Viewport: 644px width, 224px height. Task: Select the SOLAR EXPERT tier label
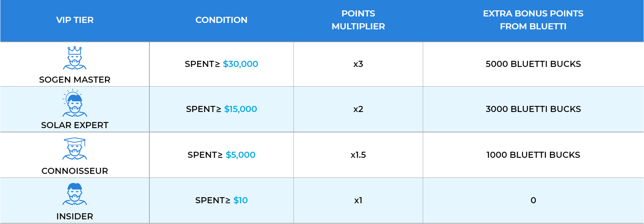point(75,125)
